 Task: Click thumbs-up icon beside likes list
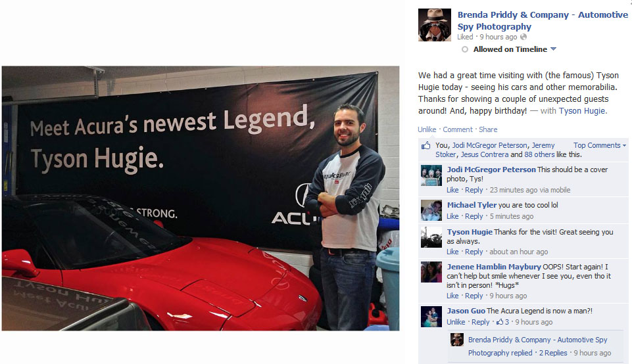pyautogui.click(x=425, y=145)
